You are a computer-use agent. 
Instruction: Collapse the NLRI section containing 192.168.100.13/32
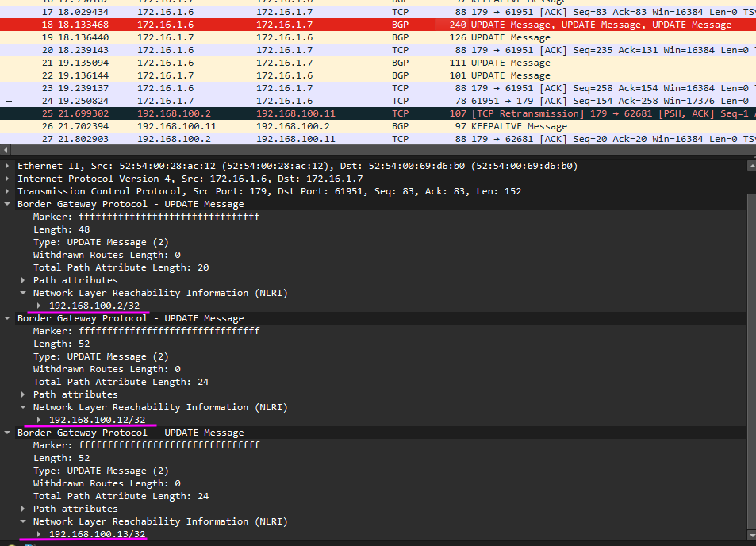[x=23, y=521]
